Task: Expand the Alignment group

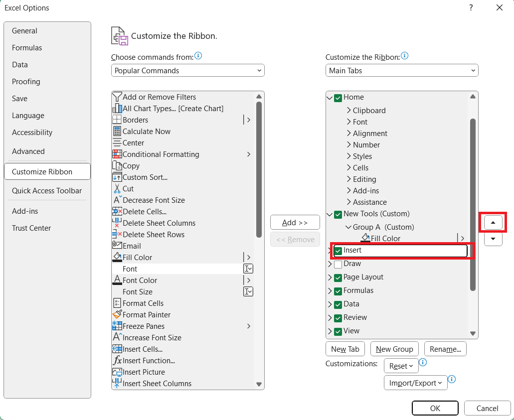Action: point(349,134)
